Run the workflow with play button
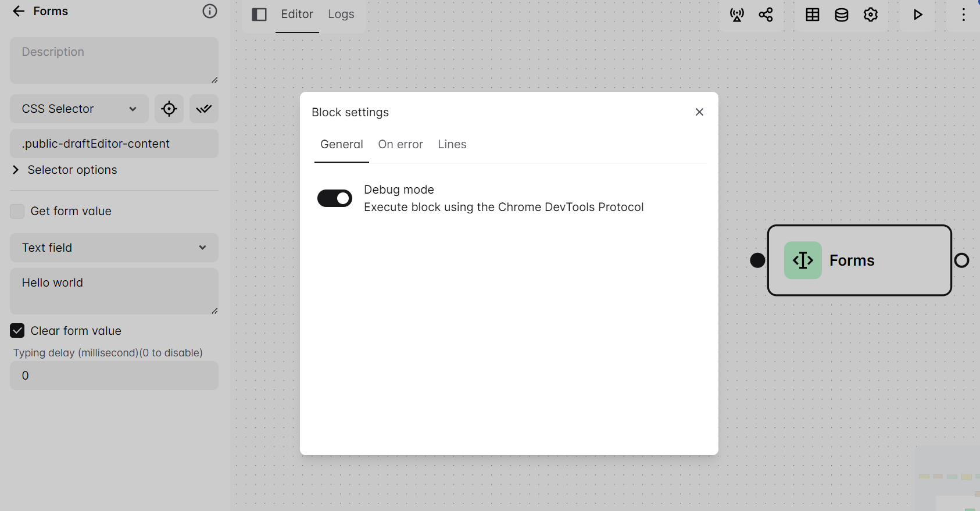This screenshot has width=980, height=511. pyautogui.click(x=918, y=15)
